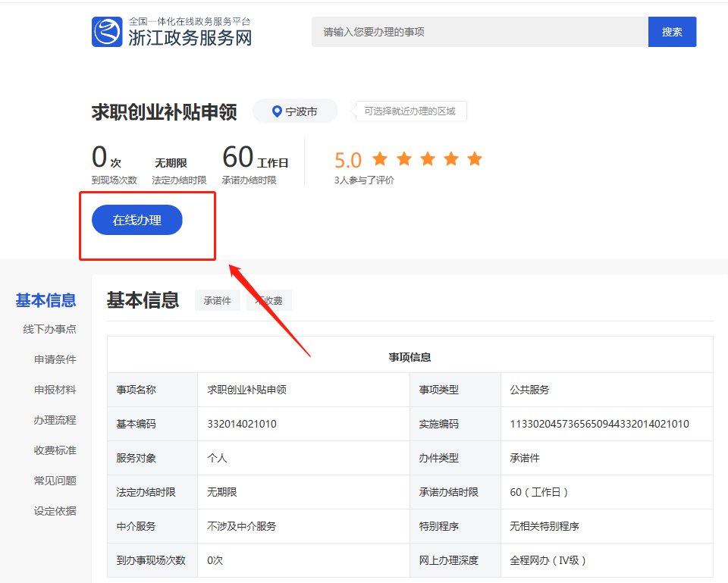
Task: Go to 线下办事点 section
Action: pyautogui.click(x=49, y=329)
